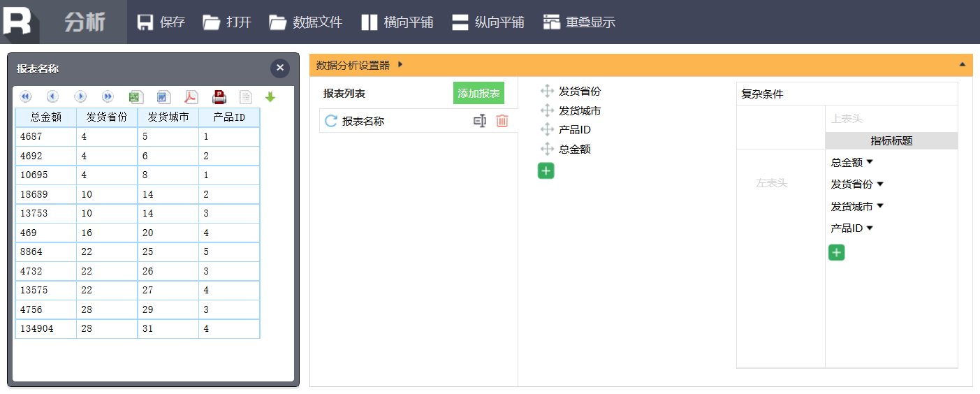Open the 分析 tab
The image size is (980, 394).
85,22
